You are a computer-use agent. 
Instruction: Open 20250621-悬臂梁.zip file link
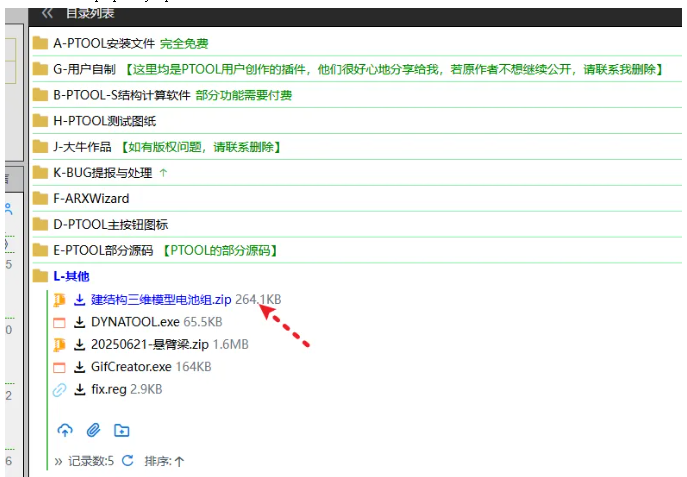pos(149,344)
